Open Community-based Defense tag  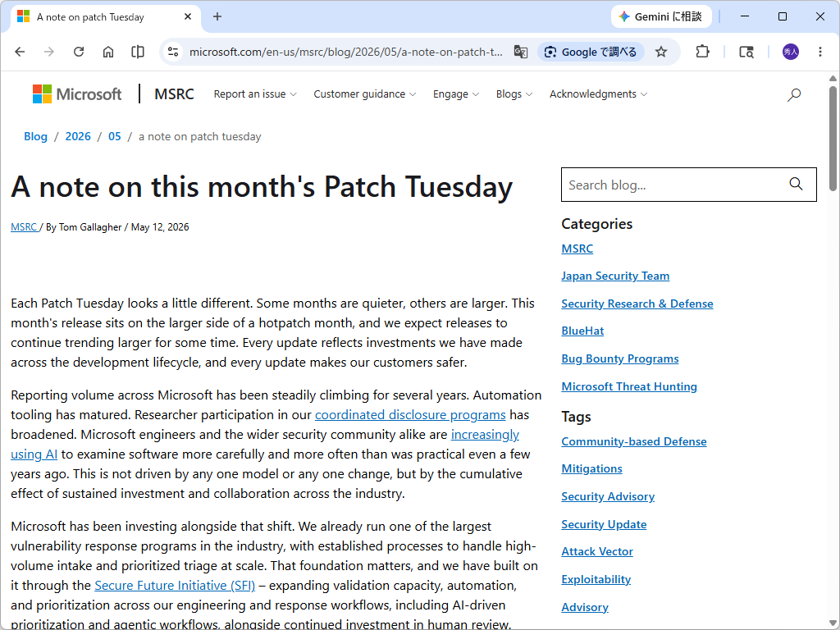[x=634, y=441]
